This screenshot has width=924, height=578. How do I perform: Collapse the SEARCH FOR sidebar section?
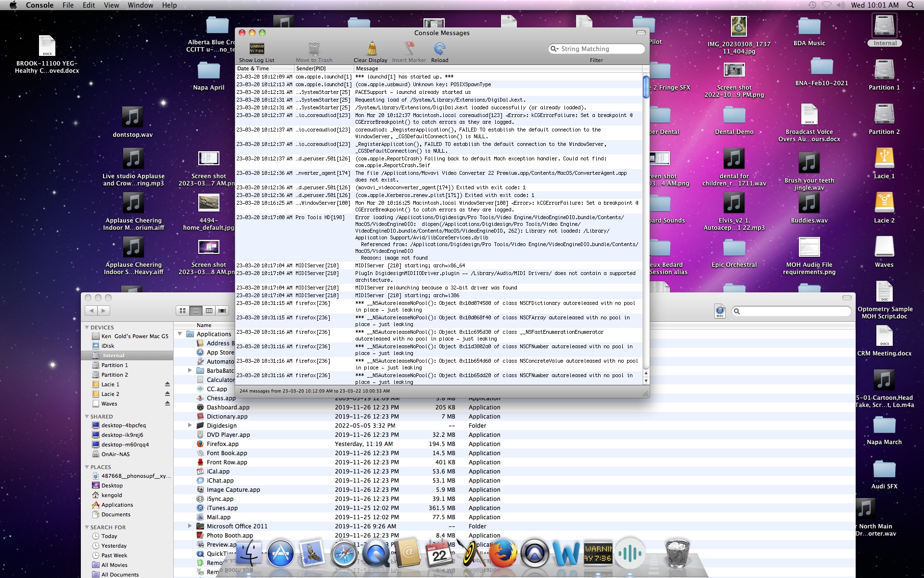[87, 527]
